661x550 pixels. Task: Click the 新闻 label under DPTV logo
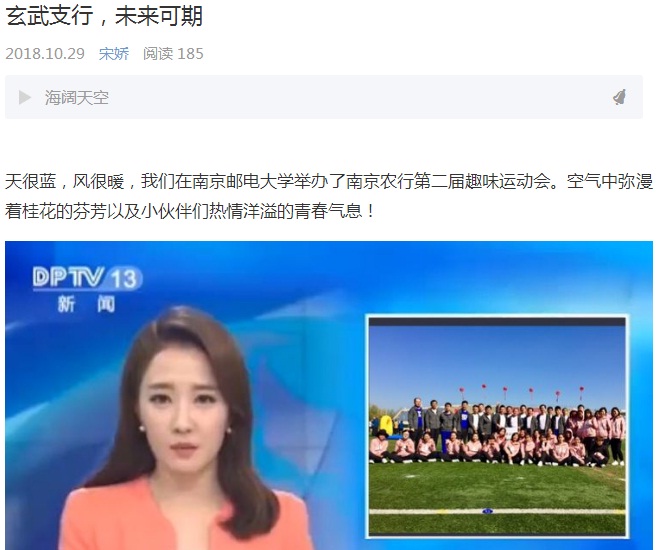tap(86, 304)
